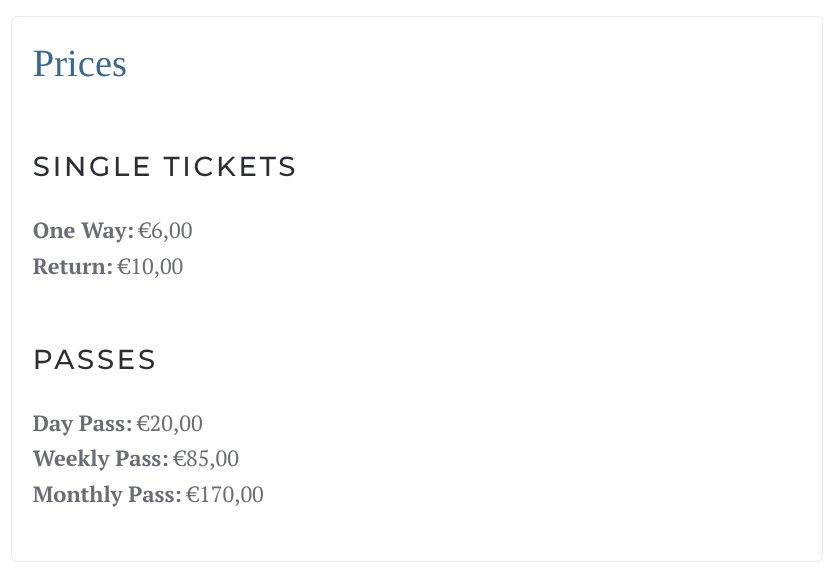Image resolution: width=835 pixels, height=571 pixels.
Task: Click the PASSES section heading
Action: tap(95, 360)
